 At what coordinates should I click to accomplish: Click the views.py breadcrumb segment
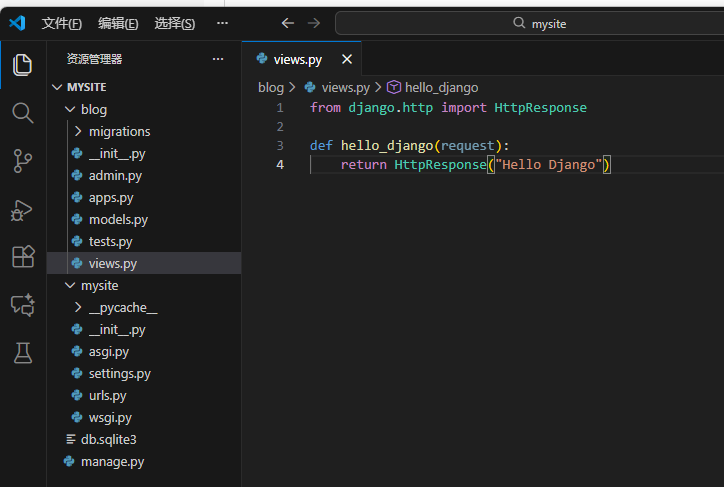pyautogui.click(x=345, y=87)
